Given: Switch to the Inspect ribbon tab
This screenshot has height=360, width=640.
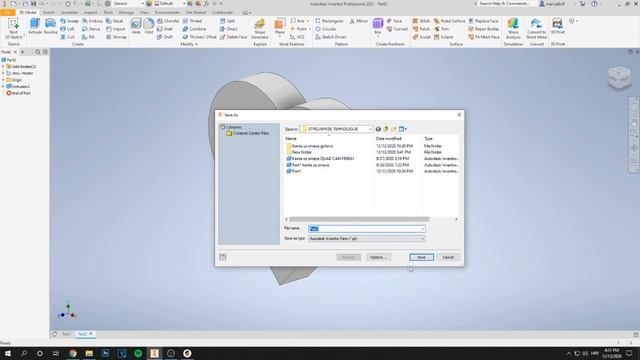Looking at the screenshot, I should (90, 12).
